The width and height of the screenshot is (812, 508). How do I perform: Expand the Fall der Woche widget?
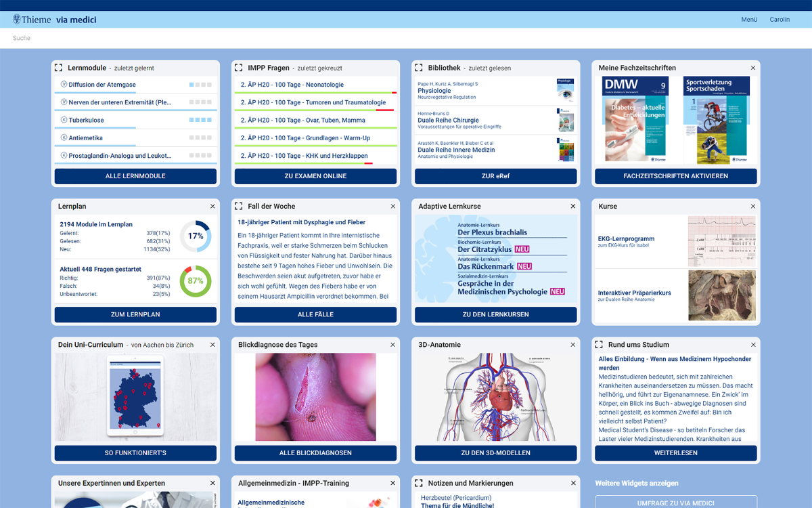(239, 206)
